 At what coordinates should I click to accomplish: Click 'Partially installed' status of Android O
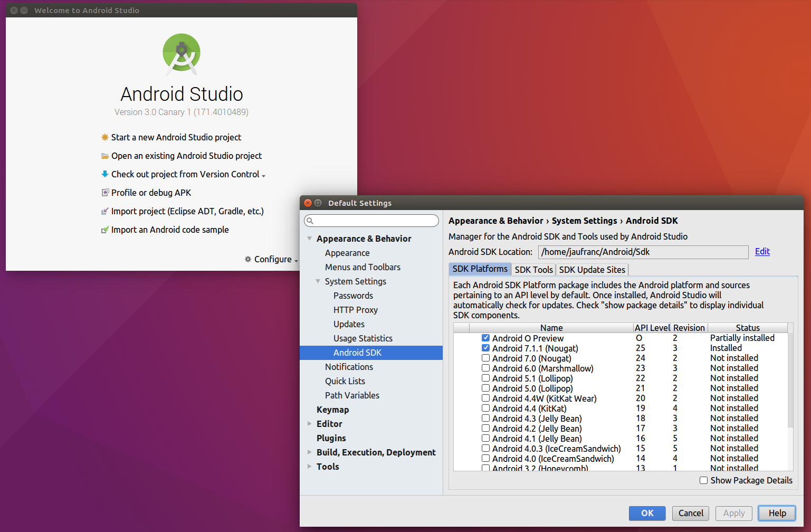[x=742, y=338]
